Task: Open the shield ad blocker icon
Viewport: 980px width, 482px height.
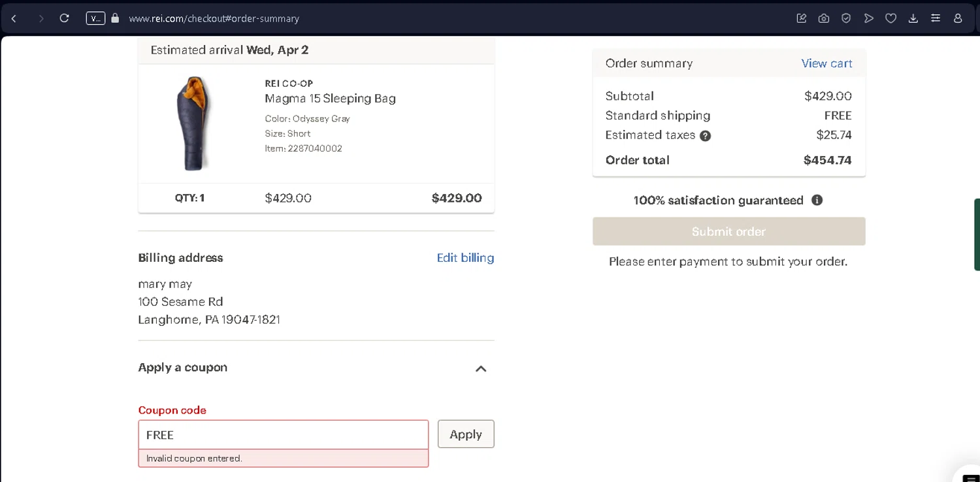Action: click(846, 18)
